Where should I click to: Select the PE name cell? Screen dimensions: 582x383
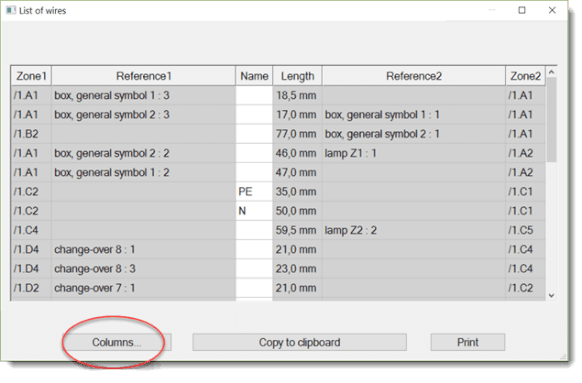tap(254, 192)
